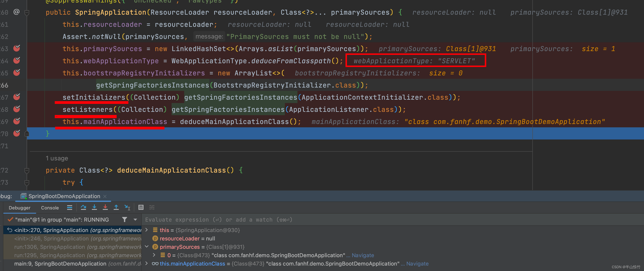The width and height of the screenshot is (644, 271).
Task: Open the thread selector dropdown arrow
Action: click(x=135, y=220)
